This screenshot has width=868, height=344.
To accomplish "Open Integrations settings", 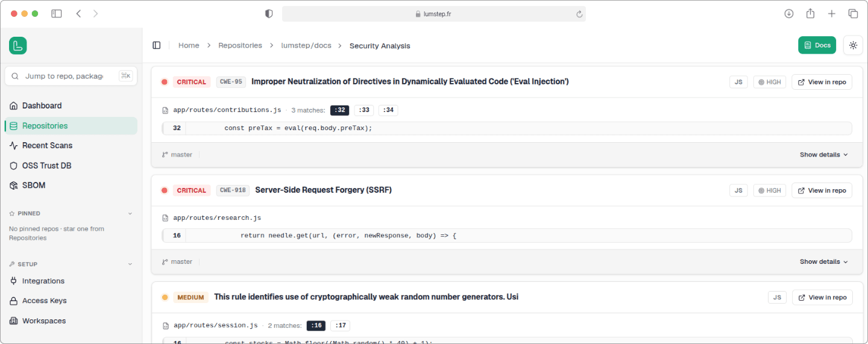I will click(x=71, y=281).
